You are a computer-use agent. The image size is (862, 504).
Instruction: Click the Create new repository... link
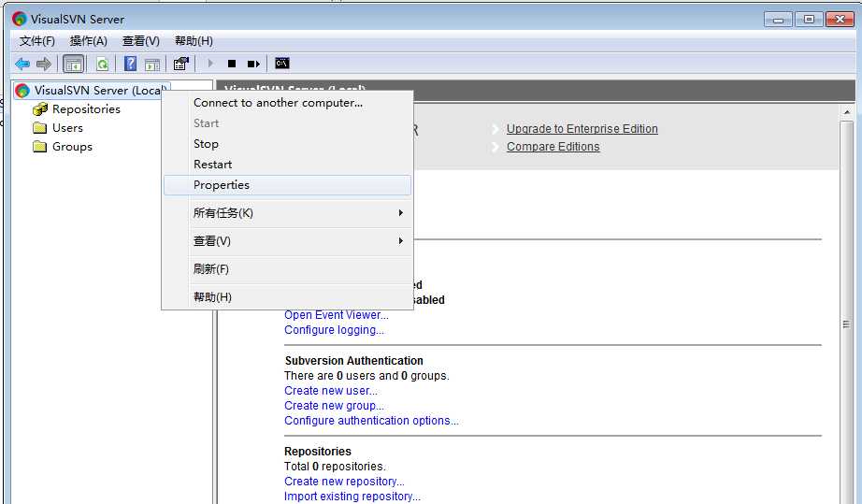pos(344,482)
